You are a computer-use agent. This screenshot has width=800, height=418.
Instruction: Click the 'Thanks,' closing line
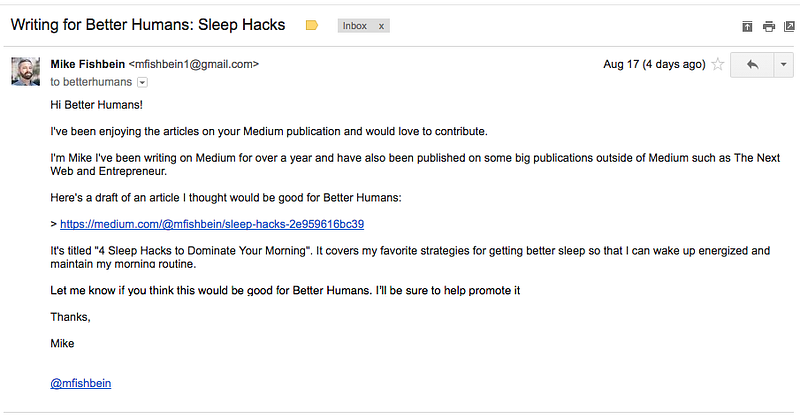(70, 317)
